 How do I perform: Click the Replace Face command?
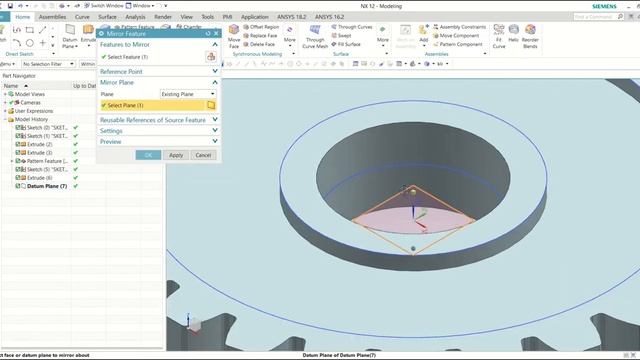tap(260, 36)
